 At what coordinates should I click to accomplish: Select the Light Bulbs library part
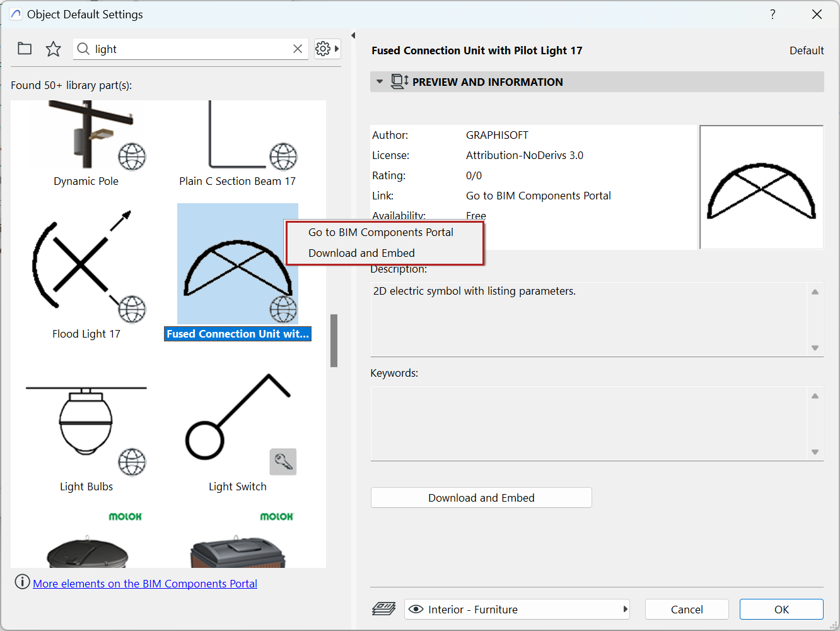[x=86, y=425]
